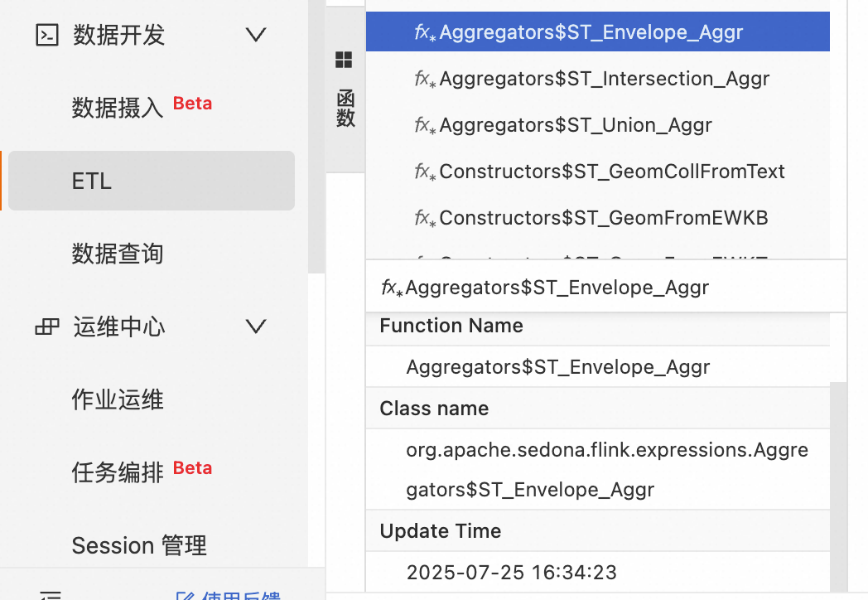The image size is (868, 600).
Task: Click the detail header Aggregators$ST_Envelope_Aggr title
Action: [557, 288]
